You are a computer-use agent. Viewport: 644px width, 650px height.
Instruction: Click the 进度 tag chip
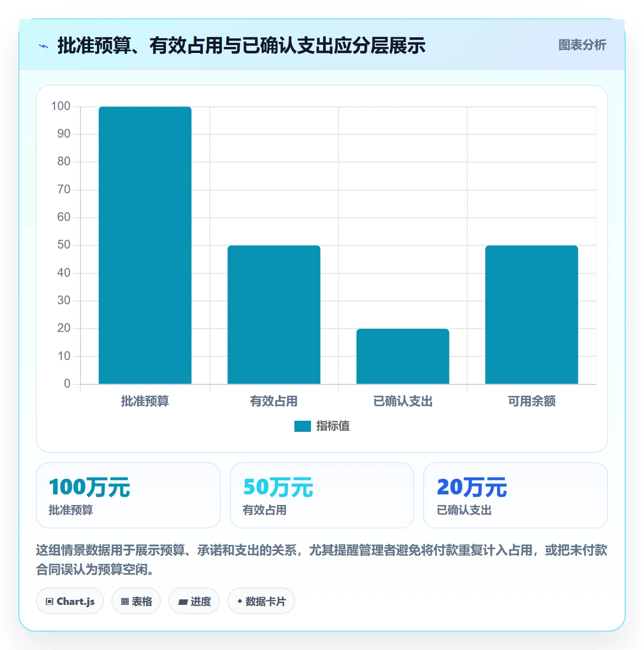(194, 601)
